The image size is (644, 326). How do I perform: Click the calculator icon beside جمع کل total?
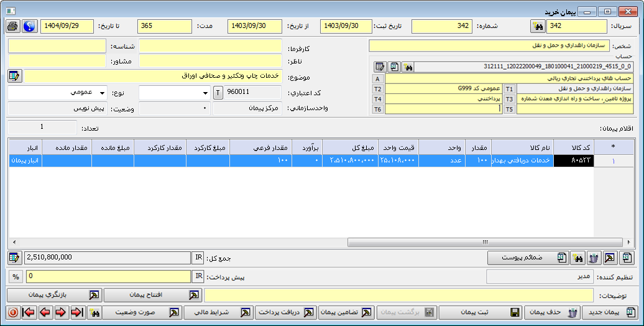point(14,258)
